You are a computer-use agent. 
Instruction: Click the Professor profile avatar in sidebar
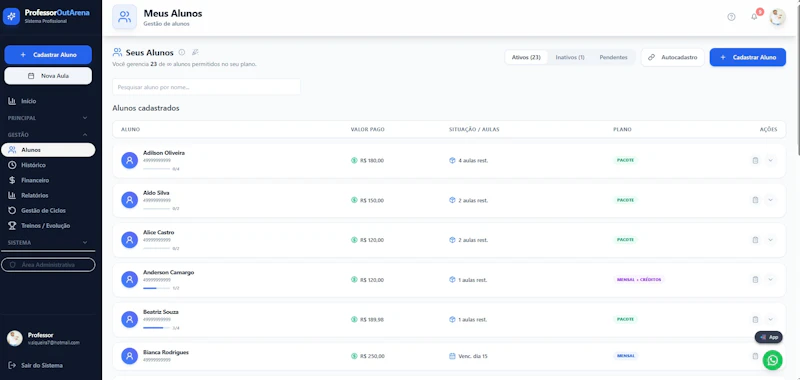15,338
